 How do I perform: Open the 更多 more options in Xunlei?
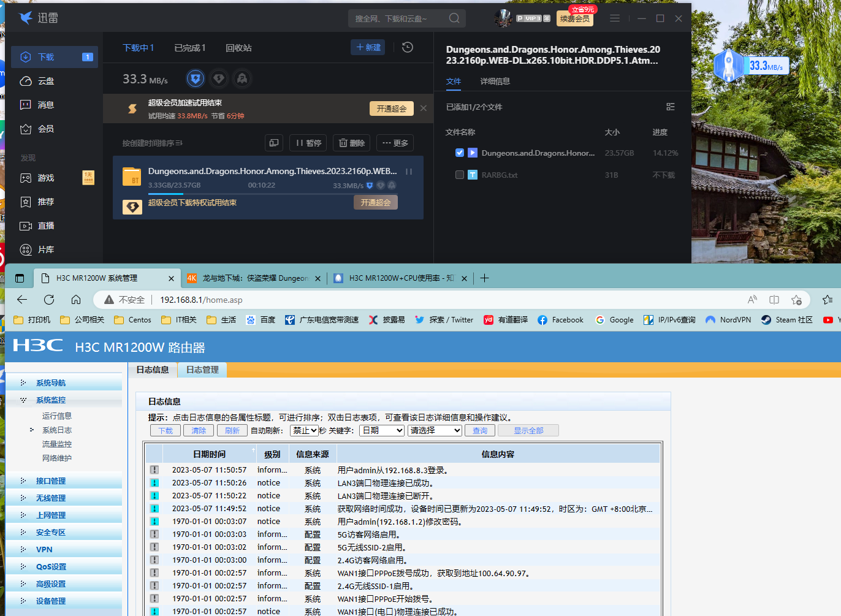(x=395, y=143)
